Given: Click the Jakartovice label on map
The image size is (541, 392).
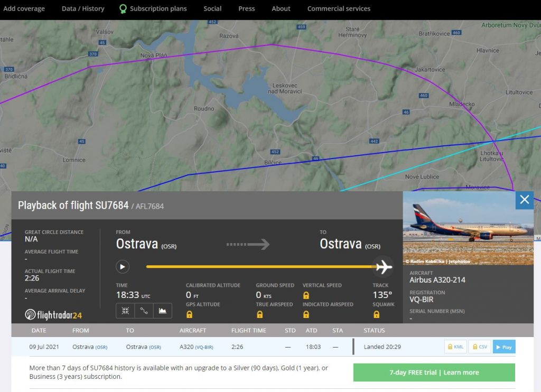Looking at the screenshot, I should click(430, 70).
